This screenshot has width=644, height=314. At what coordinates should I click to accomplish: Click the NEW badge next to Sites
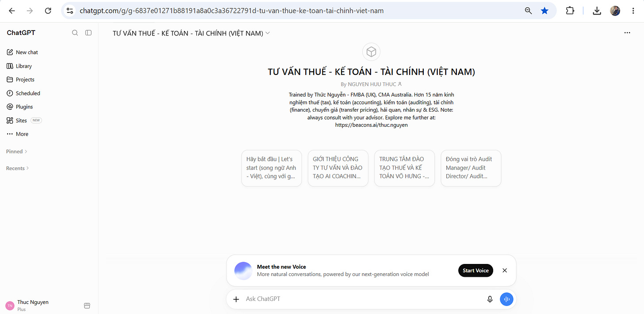[36, 120]
